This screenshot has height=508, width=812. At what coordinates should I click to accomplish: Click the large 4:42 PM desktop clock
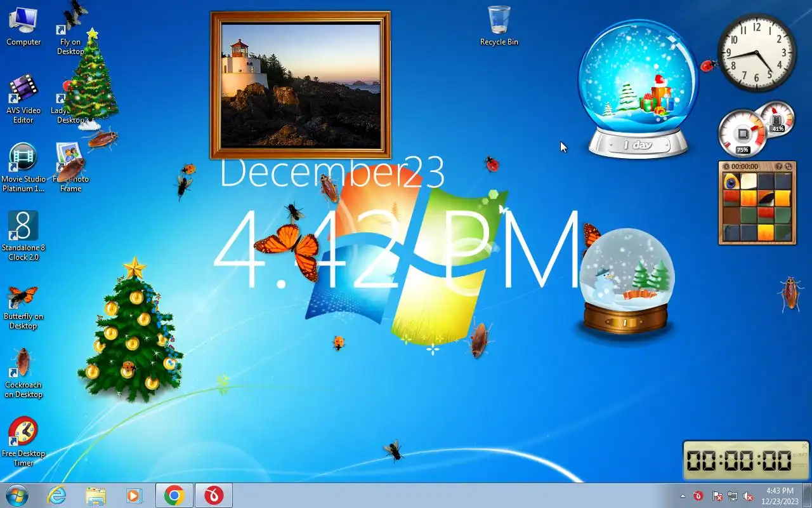tap(398, 250)
